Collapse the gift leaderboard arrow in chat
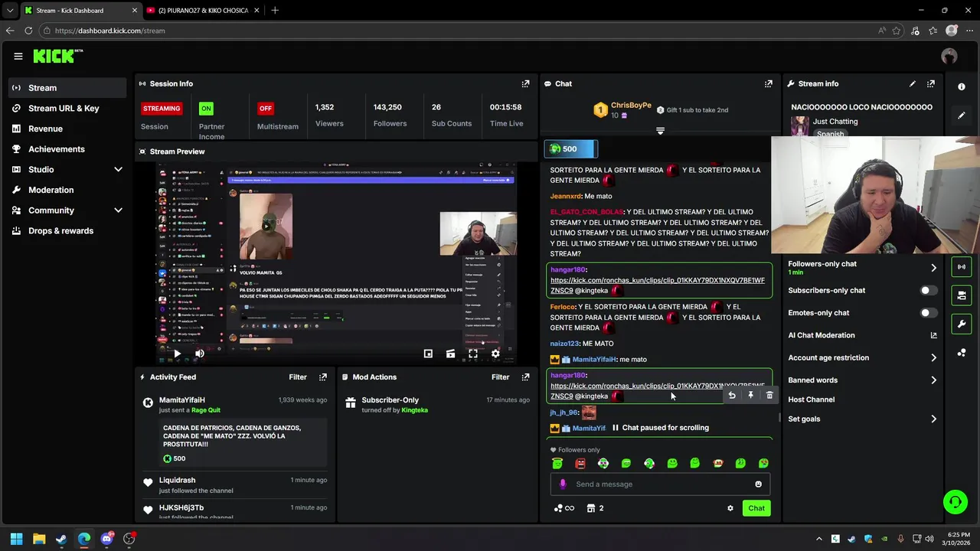This screenshot has width=980, height=551. click(660, 131)
